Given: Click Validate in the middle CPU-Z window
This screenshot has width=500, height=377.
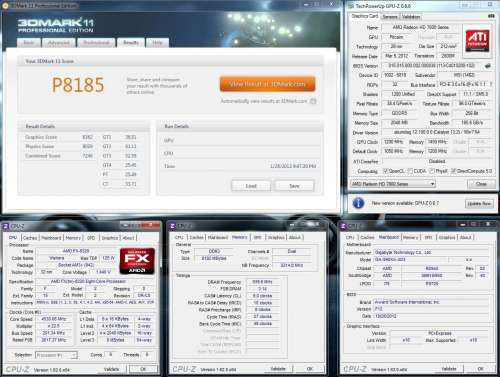Looking at the screenshot, I should coord(278,369).
